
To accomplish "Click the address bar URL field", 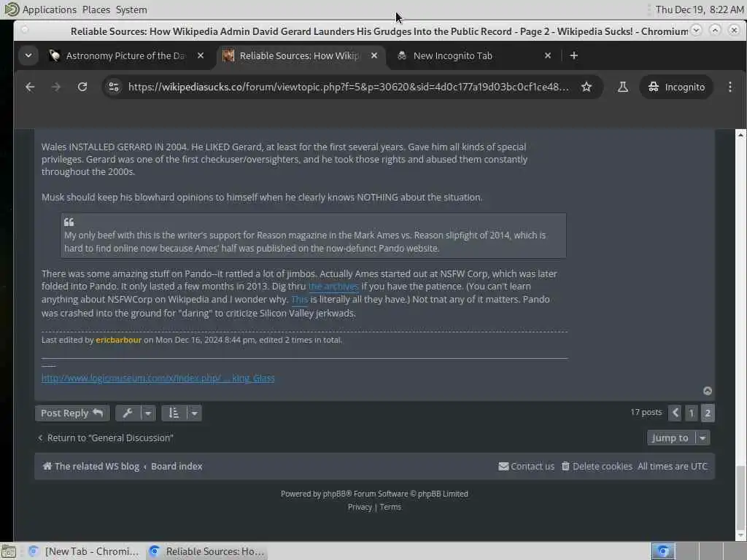I will tap(348, 87).
